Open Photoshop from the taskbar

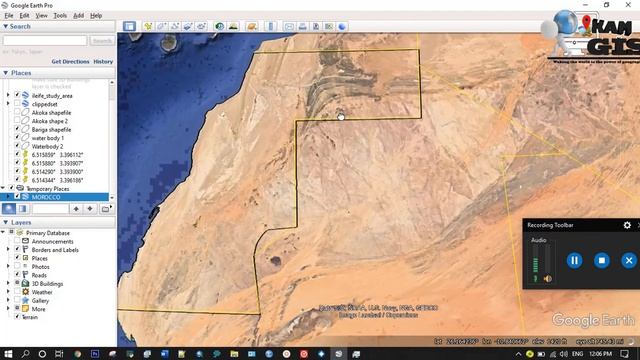click(x=95, y=354)
